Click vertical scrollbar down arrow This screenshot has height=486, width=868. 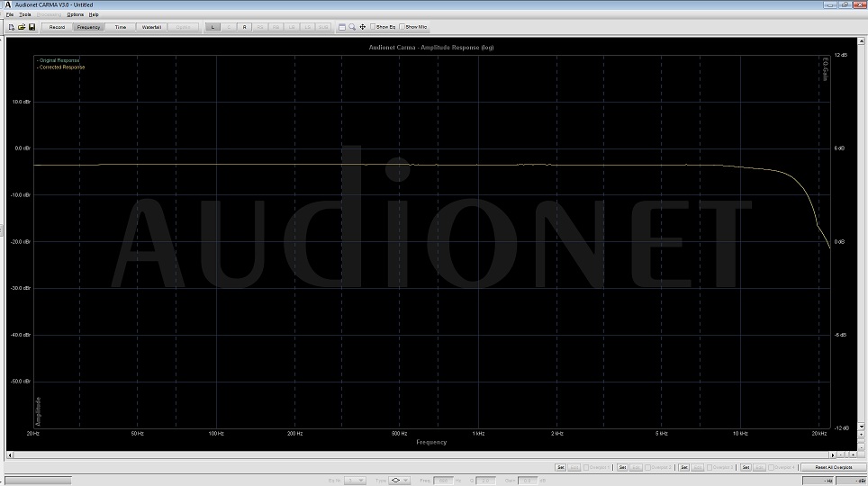(861, 427)
